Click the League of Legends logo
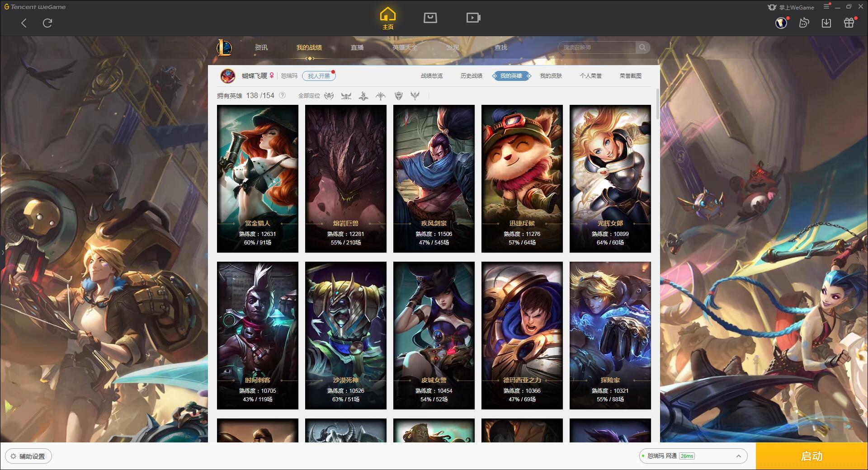The image size is (868, 470). tap(224, 47)
